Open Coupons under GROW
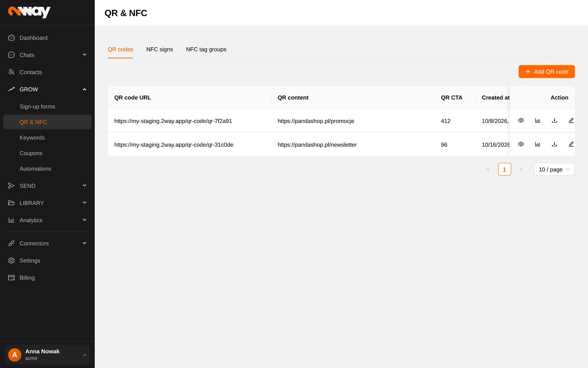 click(47, 153)
